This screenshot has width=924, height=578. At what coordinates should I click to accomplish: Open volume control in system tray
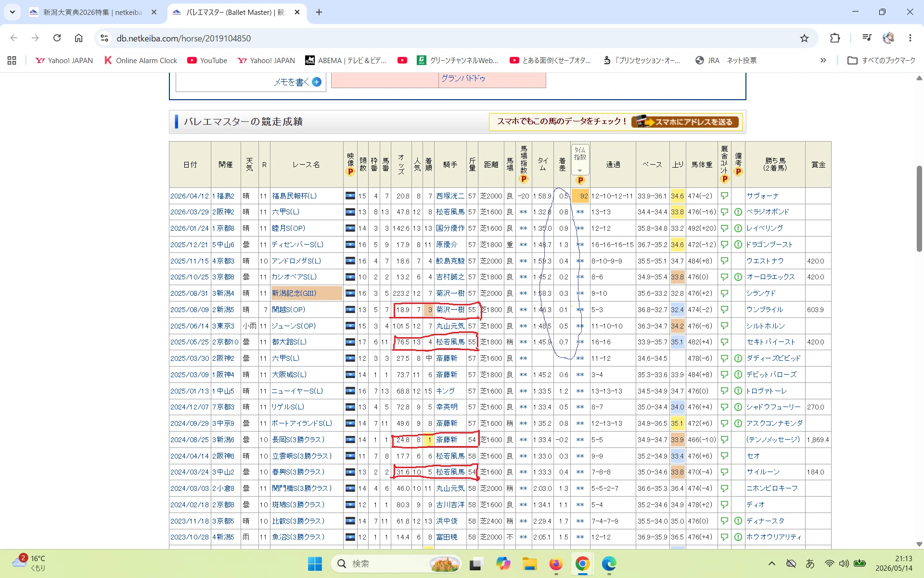[x=844, y=564]
